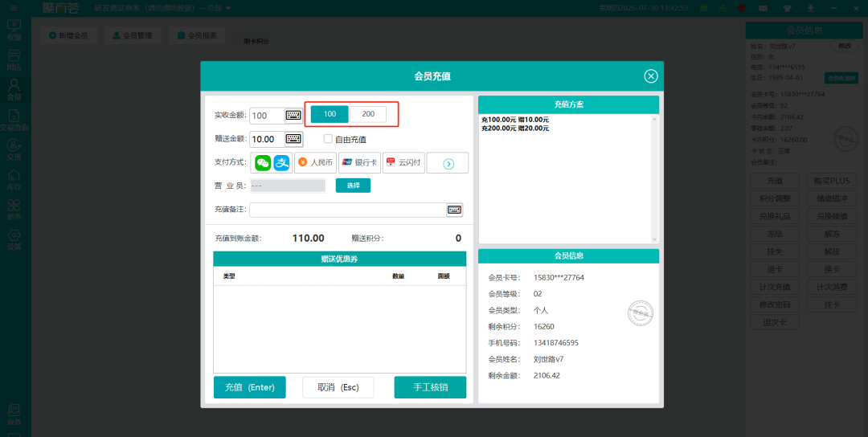Image resolution: width=868 pixels, height=437 pixels.
Task: Select 银行卡 payment method
Action: pos(359,162)
